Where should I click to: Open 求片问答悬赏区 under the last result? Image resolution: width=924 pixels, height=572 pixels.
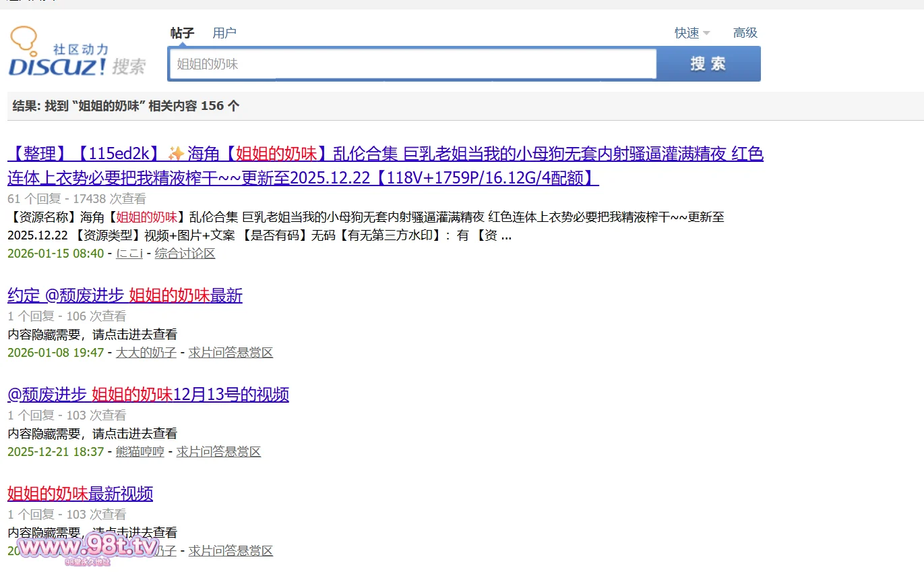point(230,551)
